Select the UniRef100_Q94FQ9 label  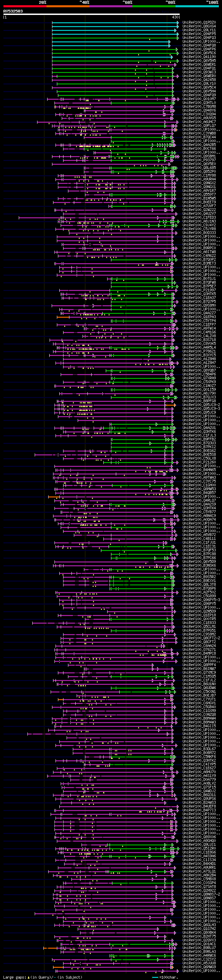(x=199, y=95)
